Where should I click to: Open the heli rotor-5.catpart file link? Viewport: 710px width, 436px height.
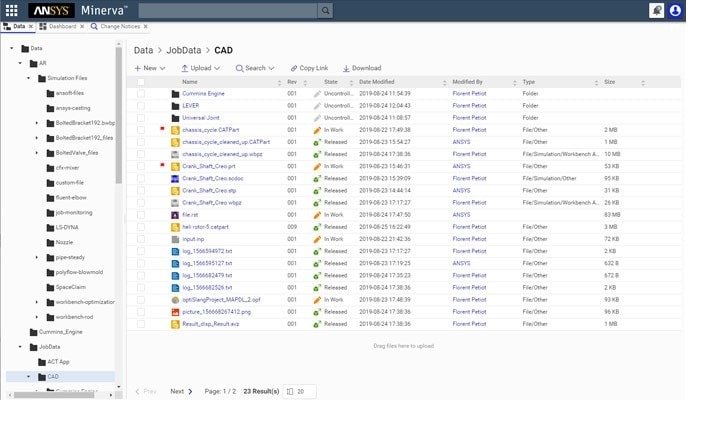(x=206, y=227)
